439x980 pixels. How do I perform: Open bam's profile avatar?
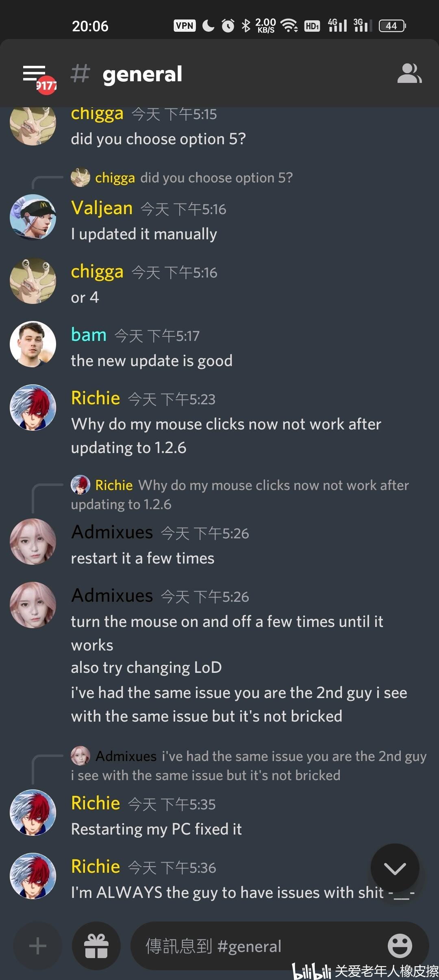[x=33, y=344]
